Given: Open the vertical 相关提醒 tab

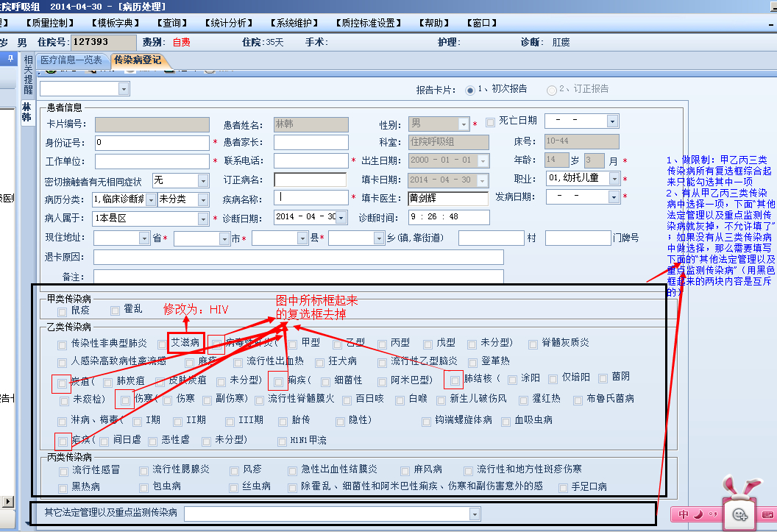Looking at the screenshot, I should click(28, 75).
